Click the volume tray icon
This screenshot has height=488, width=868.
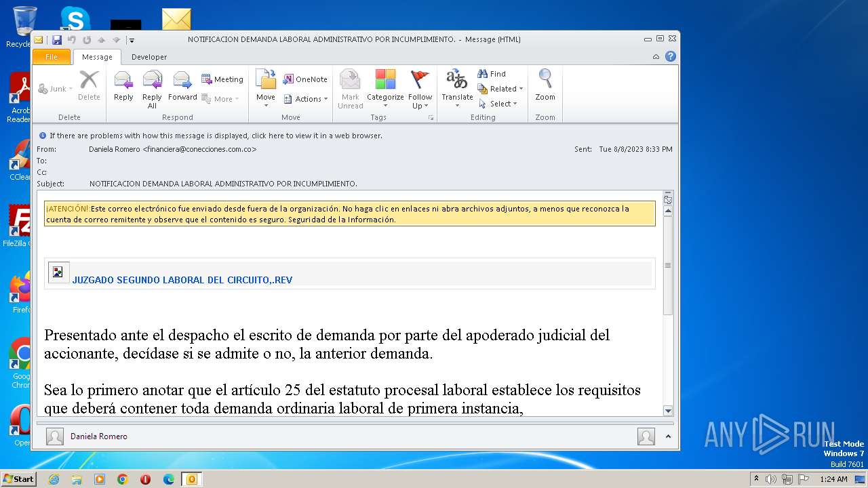coord(771,479)
